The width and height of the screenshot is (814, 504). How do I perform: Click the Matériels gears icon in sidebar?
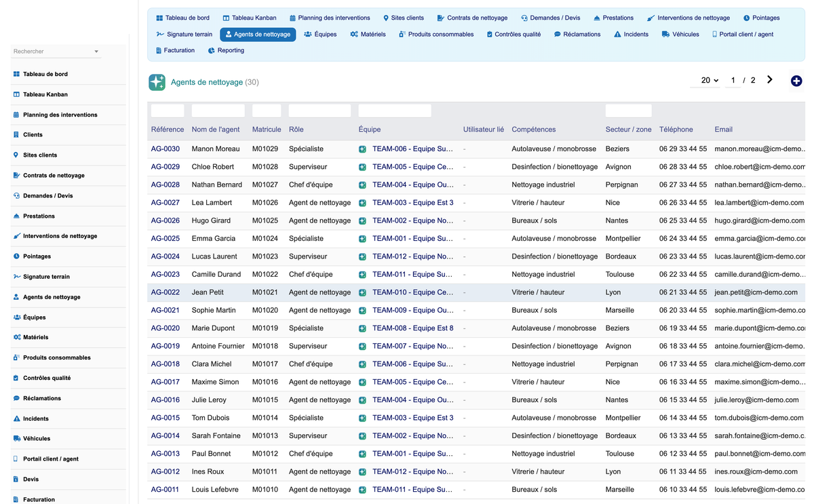(x=16, y=337)
